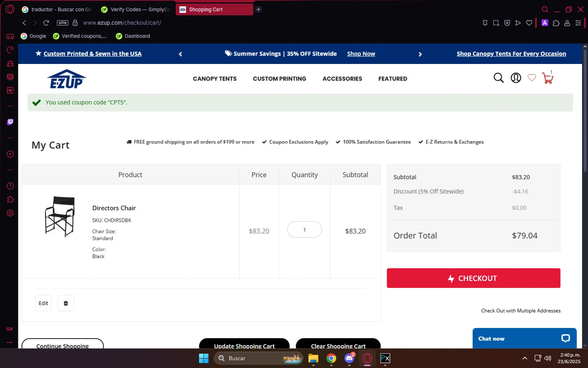Click the browser address bar URL
588x368 pixels.
pyautogui.click(x=122, y=23)
